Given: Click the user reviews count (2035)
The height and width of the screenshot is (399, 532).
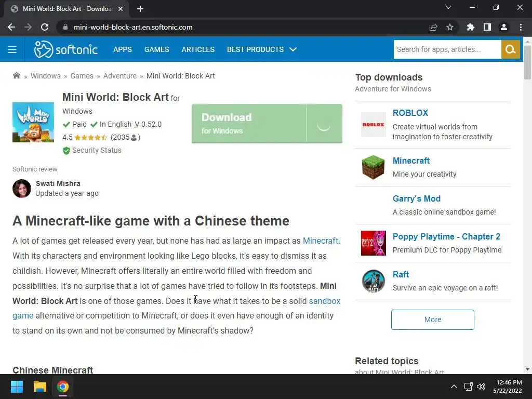Looking at the screenshot, I should (125, 137).
